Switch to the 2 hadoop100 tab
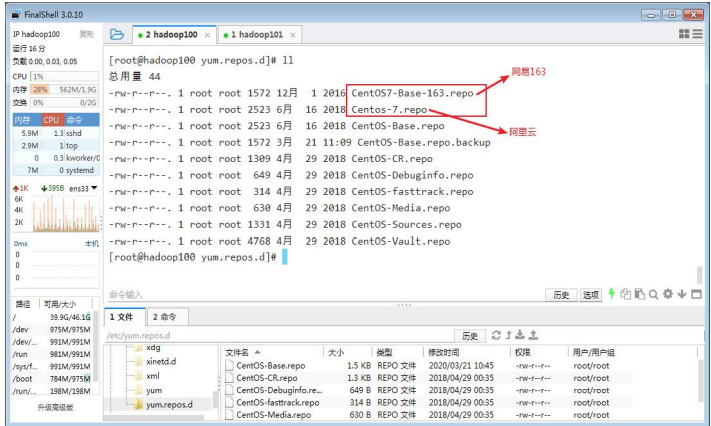This screenshot has height=426, width=711. (175, 34)
